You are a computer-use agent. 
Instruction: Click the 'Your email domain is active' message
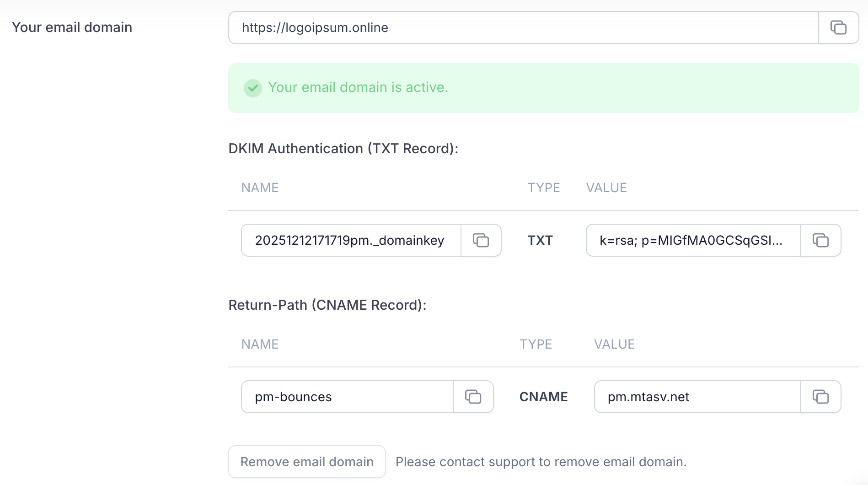pyautogui.click(x=358, y=87)
